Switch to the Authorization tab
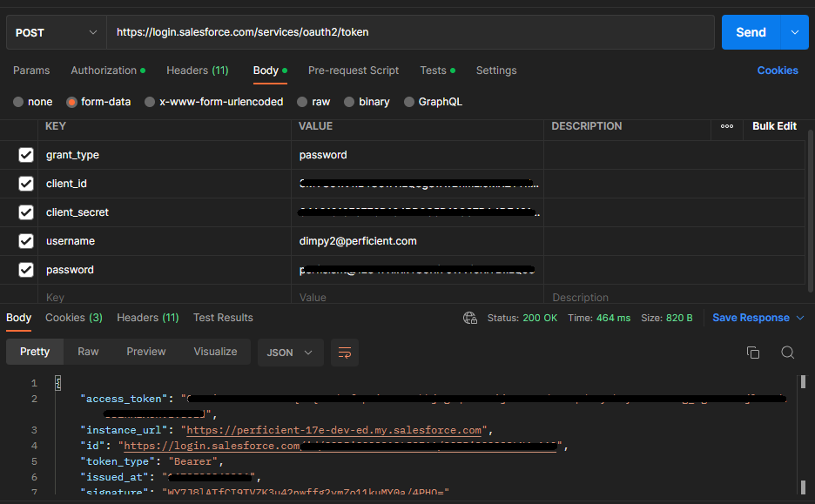 coord(104,71)
